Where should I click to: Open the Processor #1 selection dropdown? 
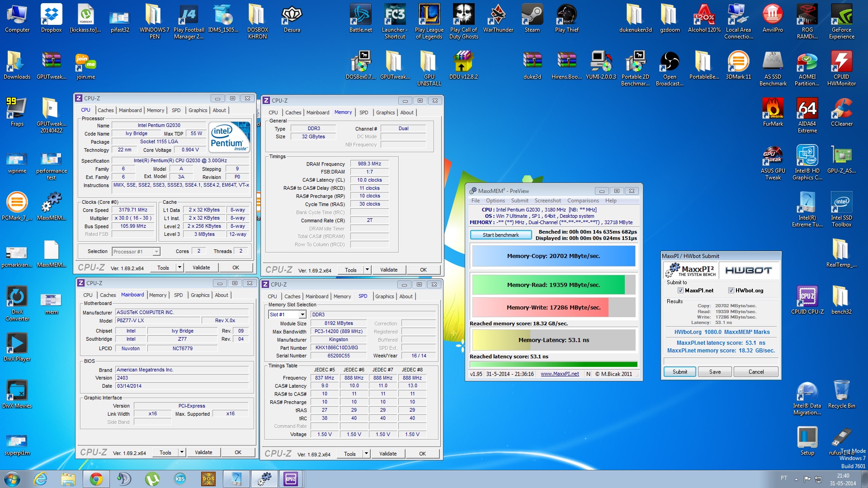tap(156, 252)
